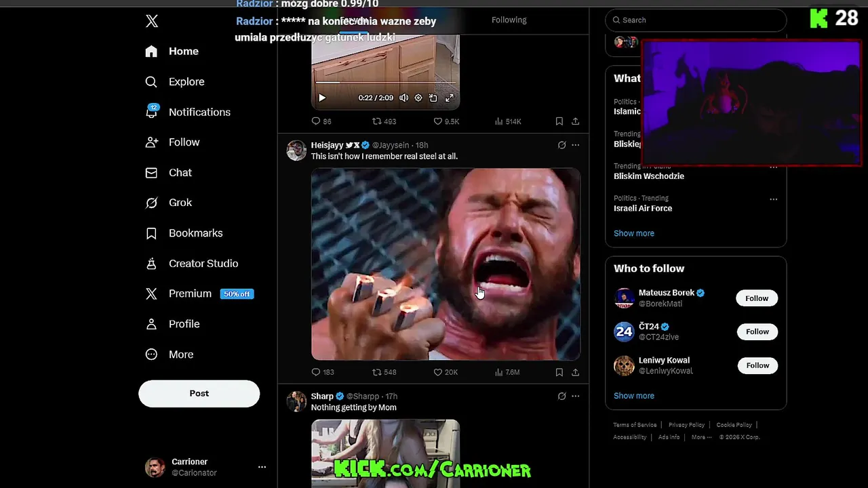This screenshot has width=868, height=488.
Task: Open more options for Bliskim Wschodzie trend
Action: tap(773, 167)
